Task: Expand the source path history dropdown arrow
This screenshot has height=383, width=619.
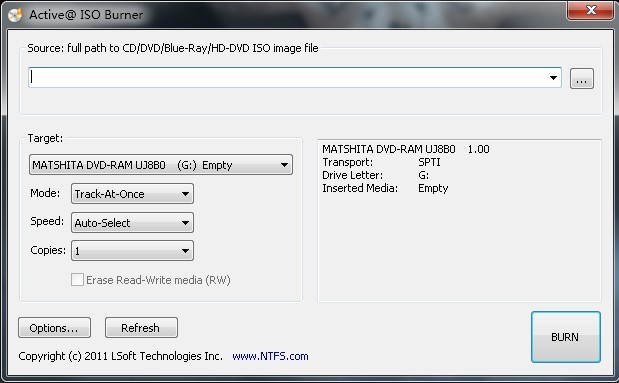Action: click(x=553, y=78)
